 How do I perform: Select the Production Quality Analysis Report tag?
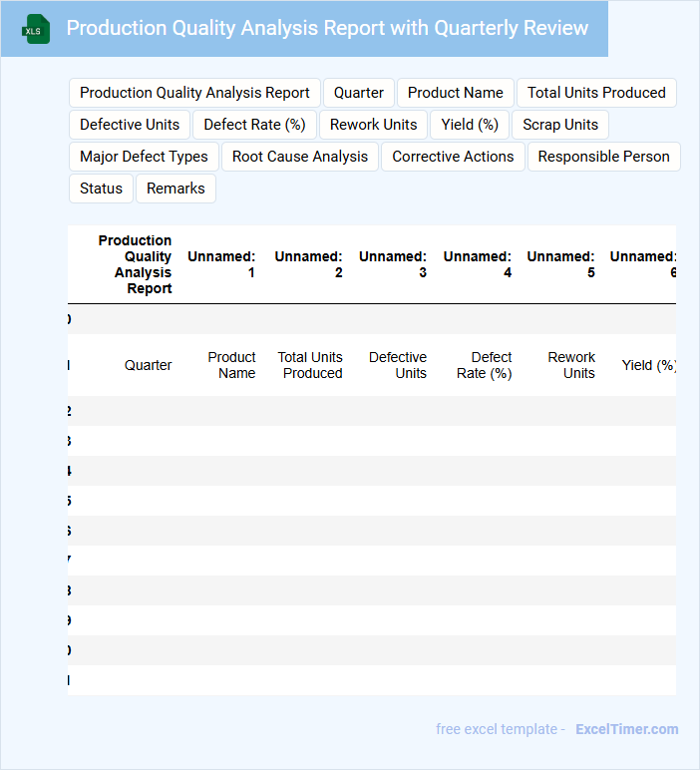(x=194, y=93)
